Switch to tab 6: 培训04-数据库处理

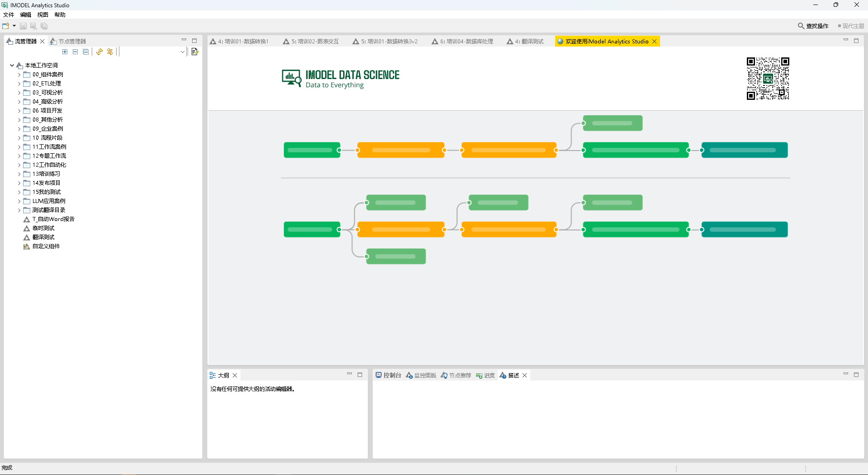462,42
